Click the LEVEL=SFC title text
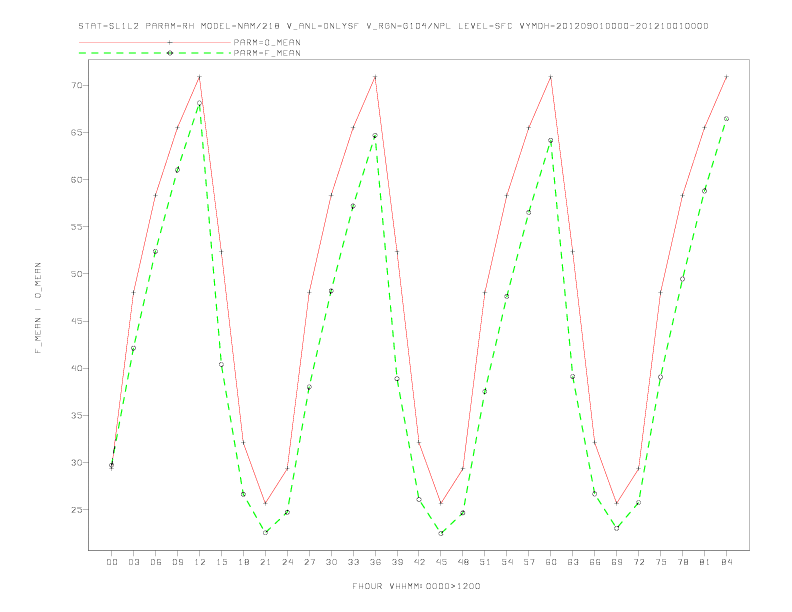 [485, 26]
